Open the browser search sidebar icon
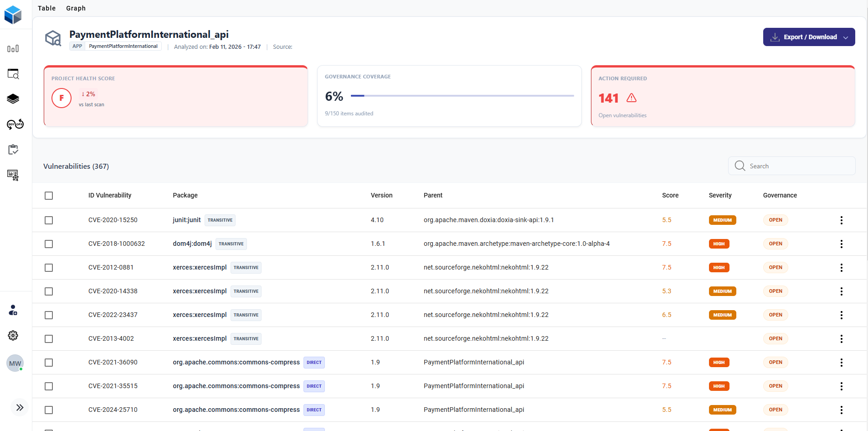 [x=13, y=74]
